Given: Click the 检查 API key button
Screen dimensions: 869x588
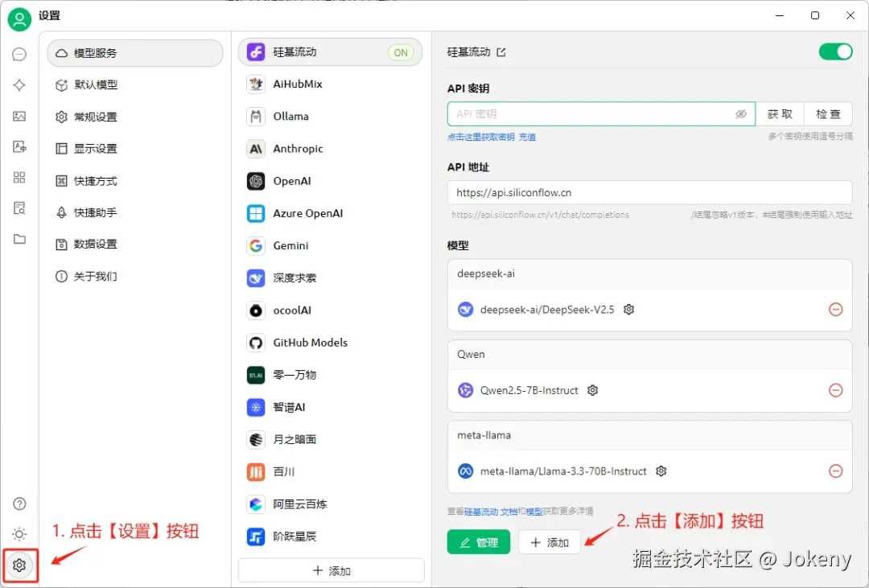Looking at the screenshot, I should coord(828,114).
